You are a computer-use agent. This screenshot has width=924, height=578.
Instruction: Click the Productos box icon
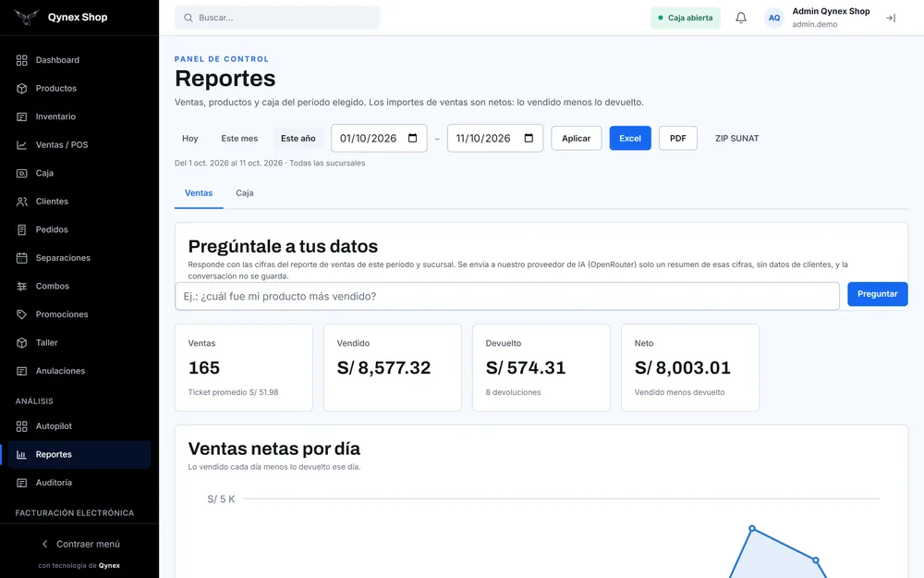point(22,89)
